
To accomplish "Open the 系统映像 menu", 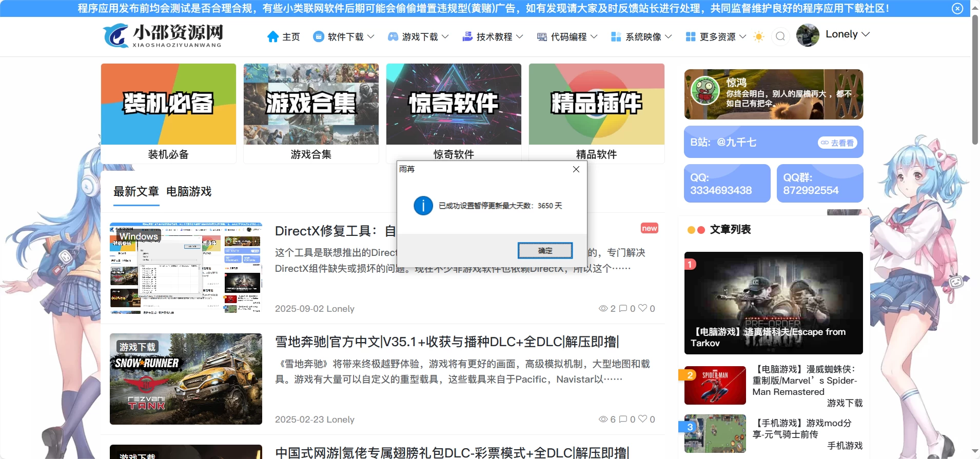I will (643, 37).
